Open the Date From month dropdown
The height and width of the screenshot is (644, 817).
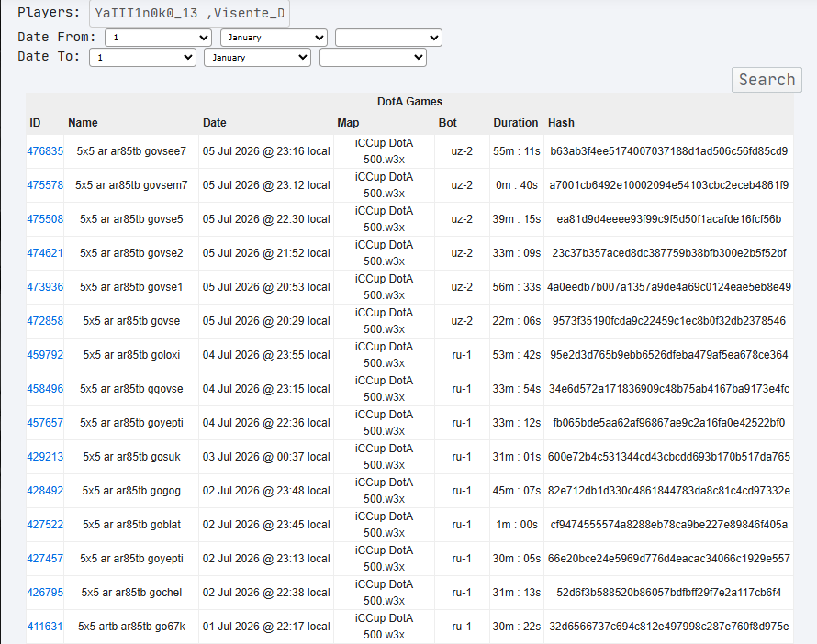point(274,38)
